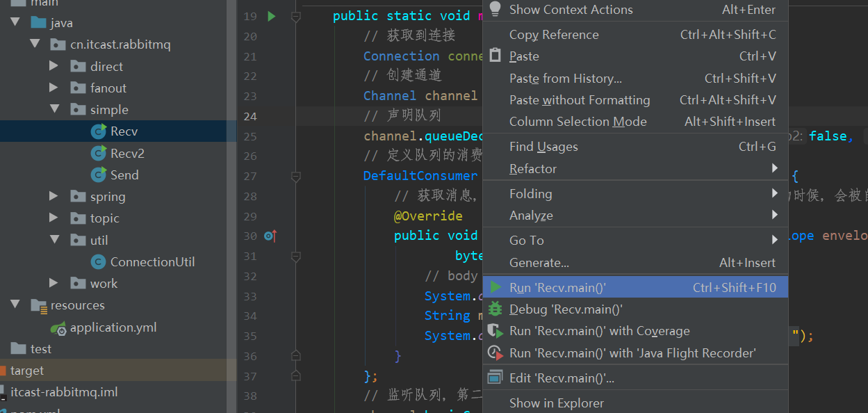
Task: Choose Generate... menu entry
Action: pos(635,263)
